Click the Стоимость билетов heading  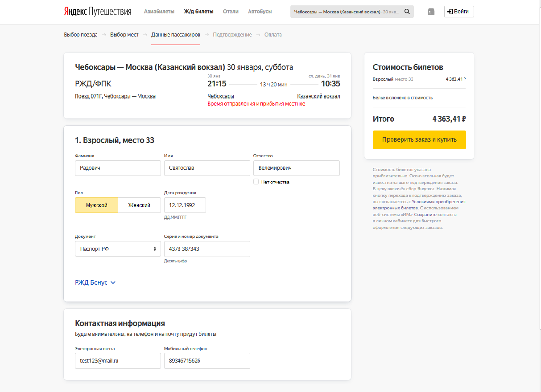(x=408, y=67)
